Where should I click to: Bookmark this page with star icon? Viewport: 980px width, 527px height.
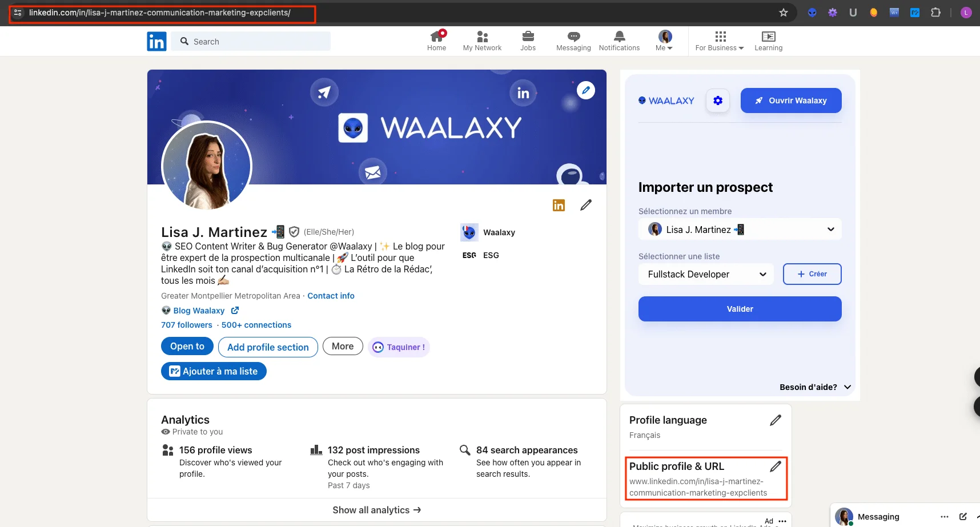point(784,13)
